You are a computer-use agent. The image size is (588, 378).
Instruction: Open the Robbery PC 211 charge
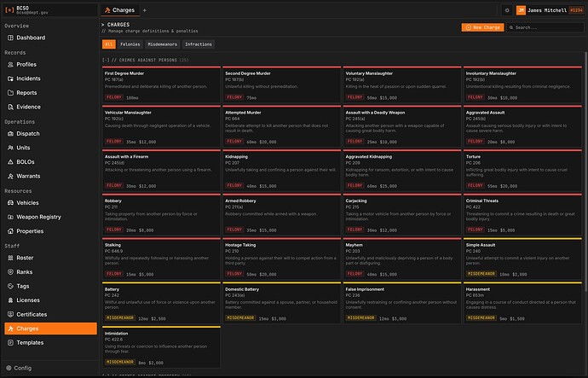click(161, 215)
